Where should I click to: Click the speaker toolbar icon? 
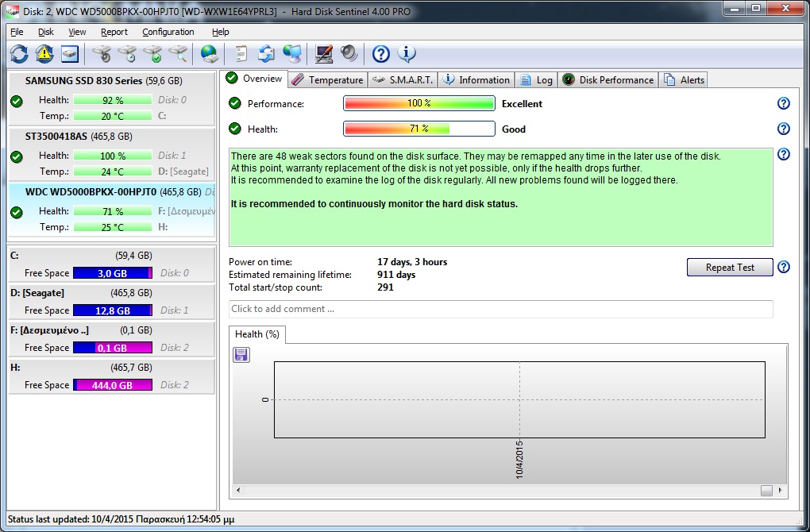349,54
